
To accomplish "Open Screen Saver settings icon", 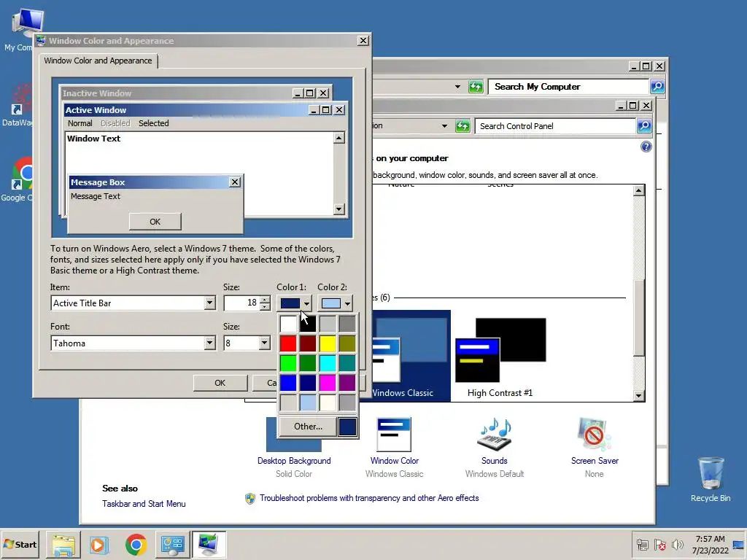I will pos(594,435).
